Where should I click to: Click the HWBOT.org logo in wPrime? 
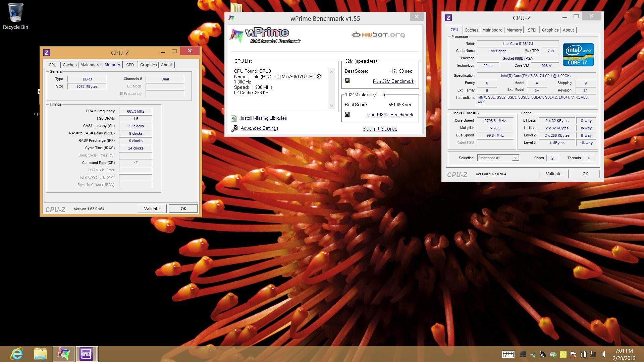click(x=378, y=35)
